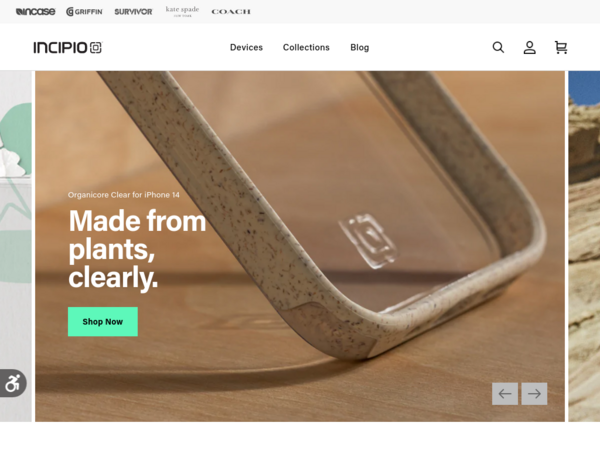Click the Made from plants, clearly headline
600x450 pixels.
137,249
